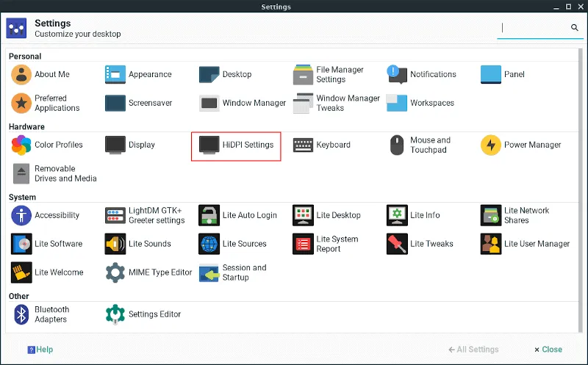The height and width of the screenshot is (365, 588).
Task: Open the Window Manager settings
Action: (x=243, y=104)
